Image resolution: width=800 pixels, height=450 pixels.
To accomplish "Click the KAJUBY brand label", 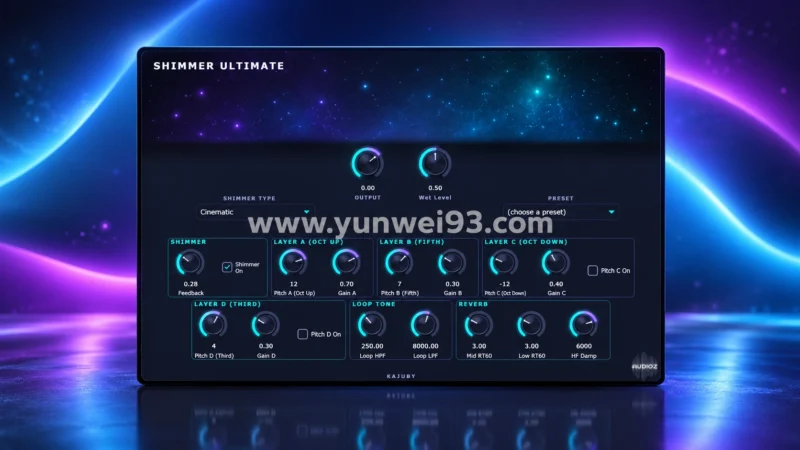I will coord(401,376).
